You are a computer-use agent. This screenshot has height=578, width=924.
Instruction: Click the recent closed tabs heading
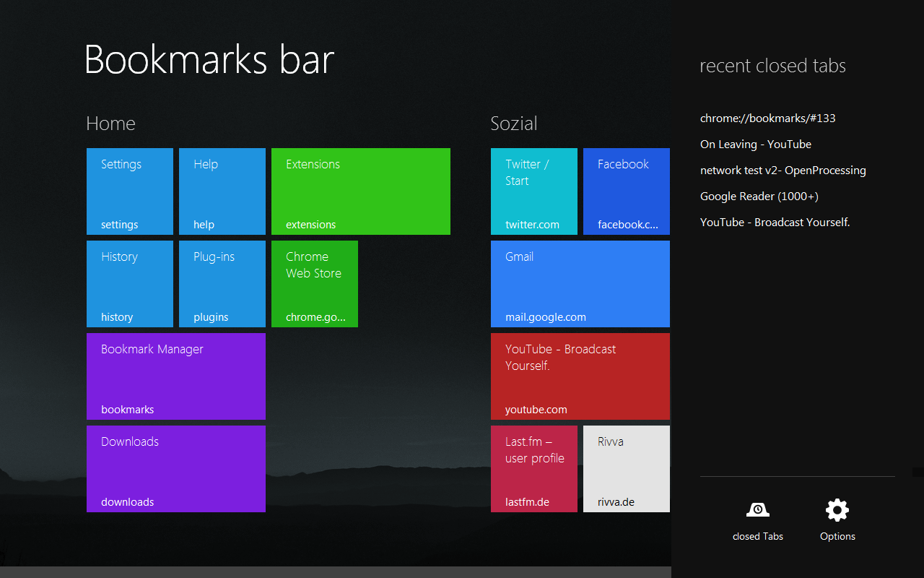(773, 66)
